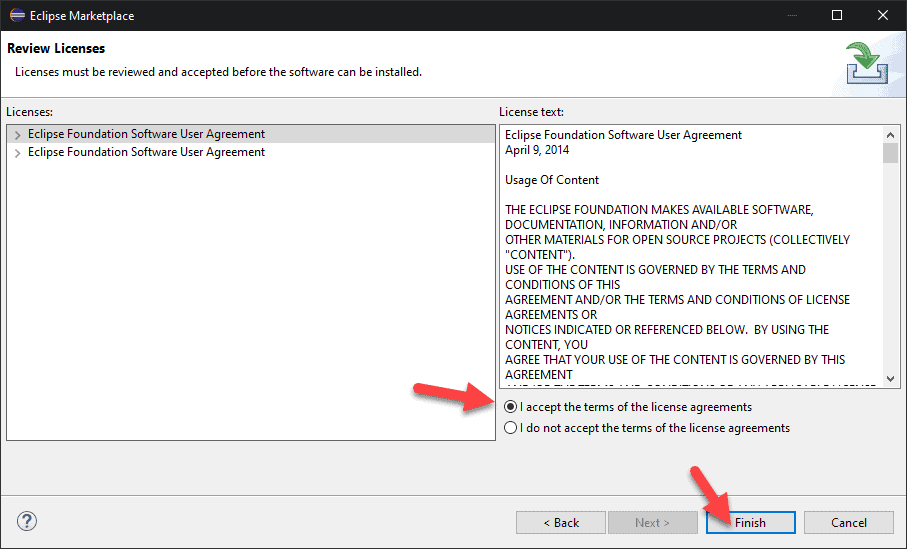Click the 'April 9, 2014' date text
Screen dimensions: 907x549
click(537, 150)
